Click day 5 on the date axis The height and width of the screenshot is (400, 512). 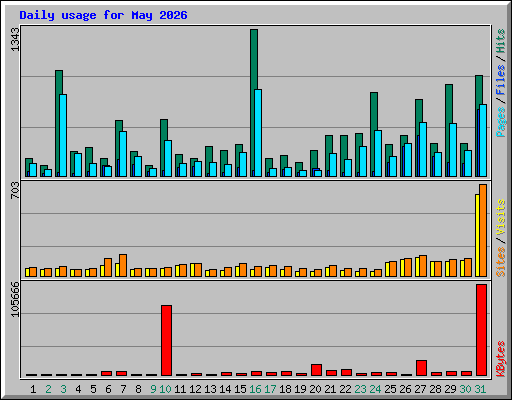(x=93, y=389)
